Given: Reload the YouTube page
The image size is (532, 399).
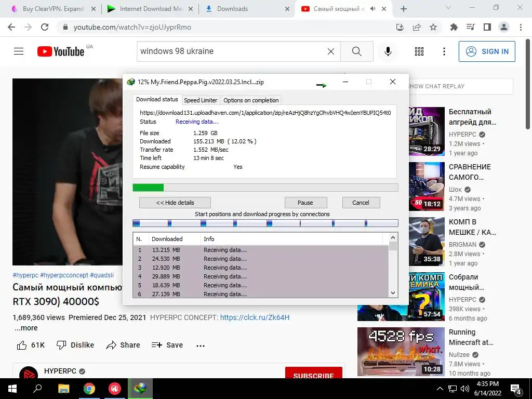Looking at the screenshot, I should point(45,27).
